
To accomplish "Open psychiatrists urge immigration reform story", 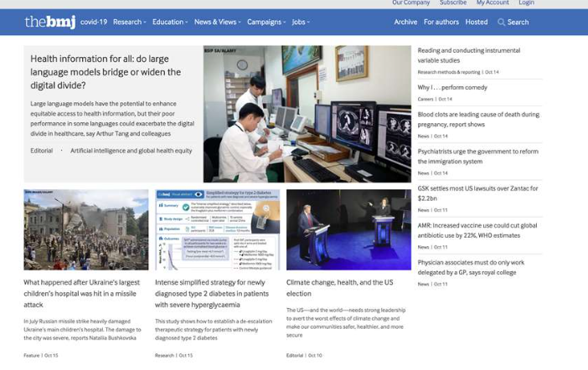I will [477, 157].
